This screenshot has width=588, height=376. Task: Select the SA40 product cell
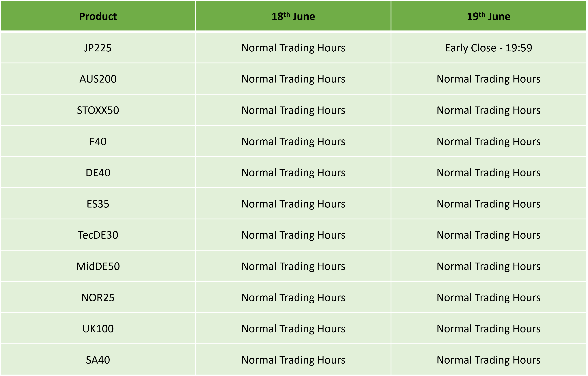[98, 360]
